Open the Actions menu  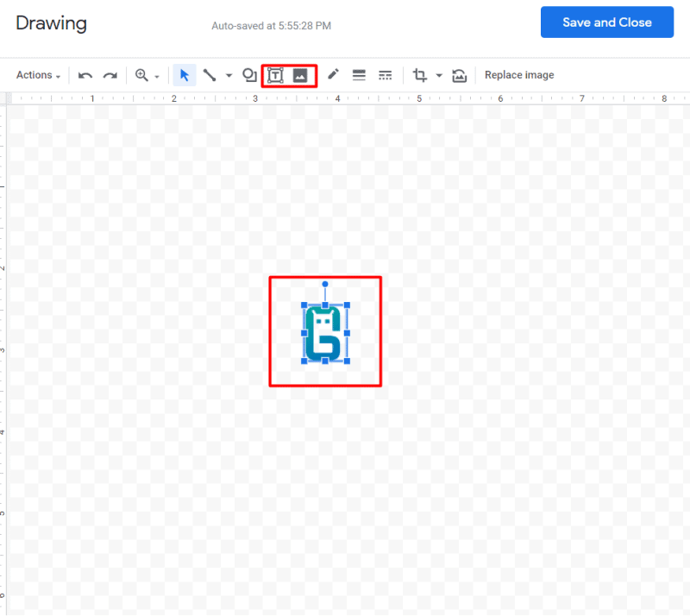pyautogui.click(x=38, y=76)
